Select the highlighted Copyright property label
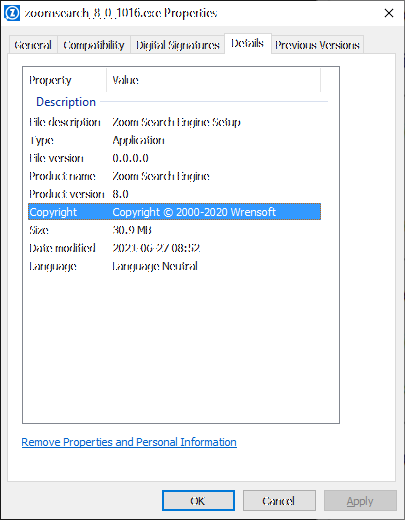The height and width of the screenshot is (520, 405). [53, 212]
